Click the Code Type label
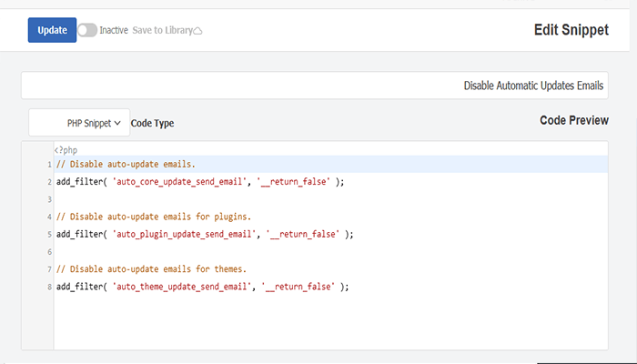Image resolution: width=637 pixels, height=364 pixels. (x=153, y=123)
